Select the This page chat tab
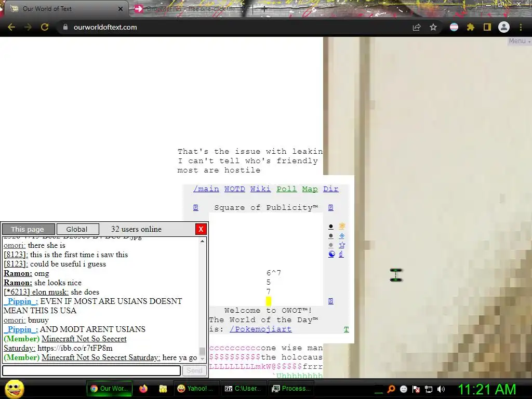 pyautogui.click(x=28, y=229)
